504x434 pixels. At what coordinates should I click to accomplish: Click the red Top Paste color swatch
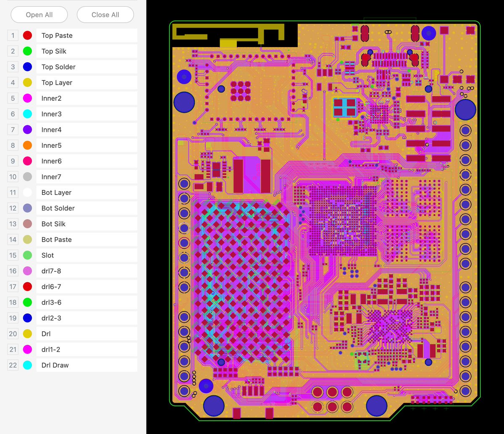click(27, 35)
